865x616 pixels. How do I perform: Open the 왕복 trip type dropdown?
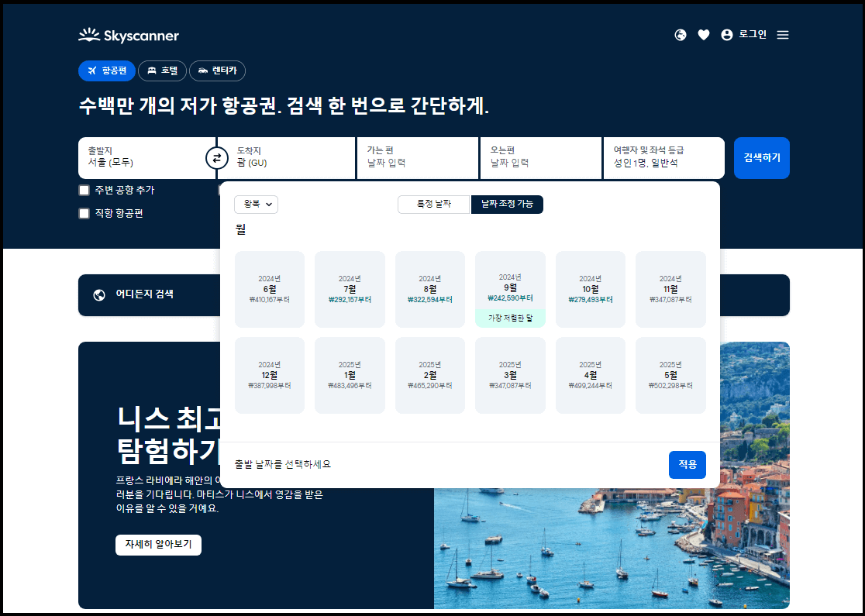(256, 205)
